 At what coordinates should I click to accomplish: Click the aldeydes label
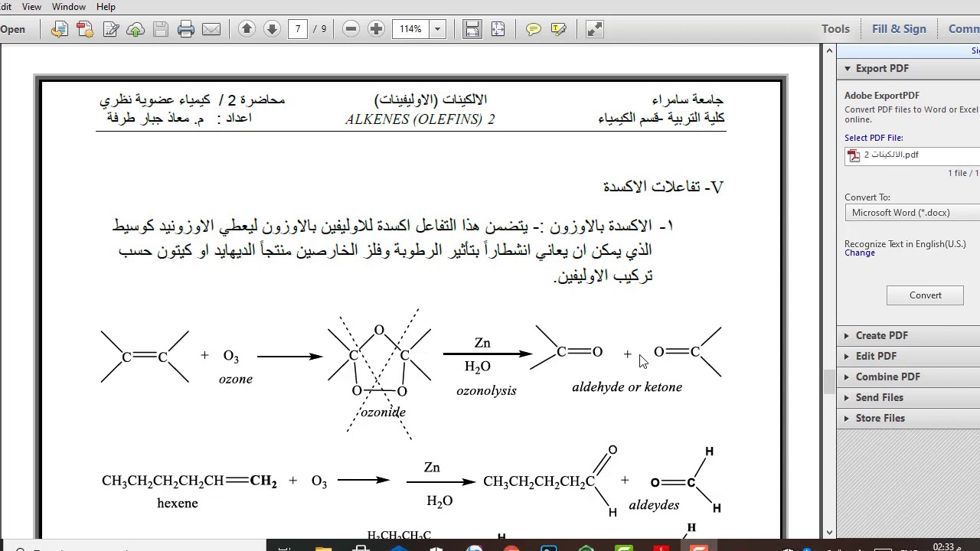(x=654, y=505)
